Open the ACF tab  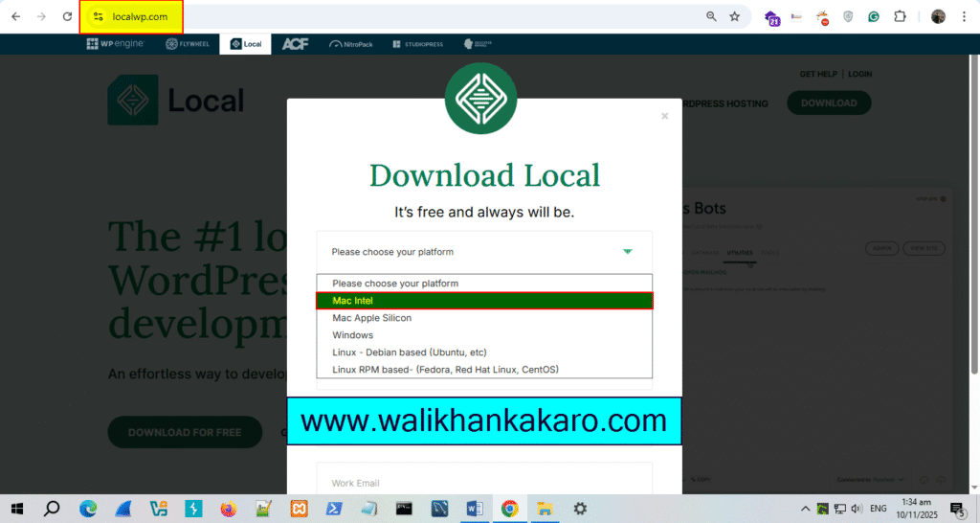pos(295,44)
